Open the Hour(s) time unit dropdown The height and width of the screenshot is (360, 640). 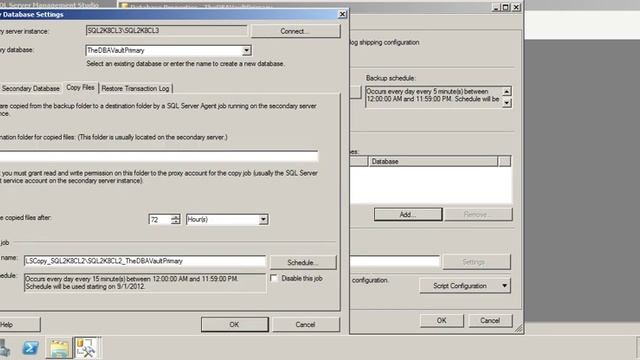tap(263, 220)
